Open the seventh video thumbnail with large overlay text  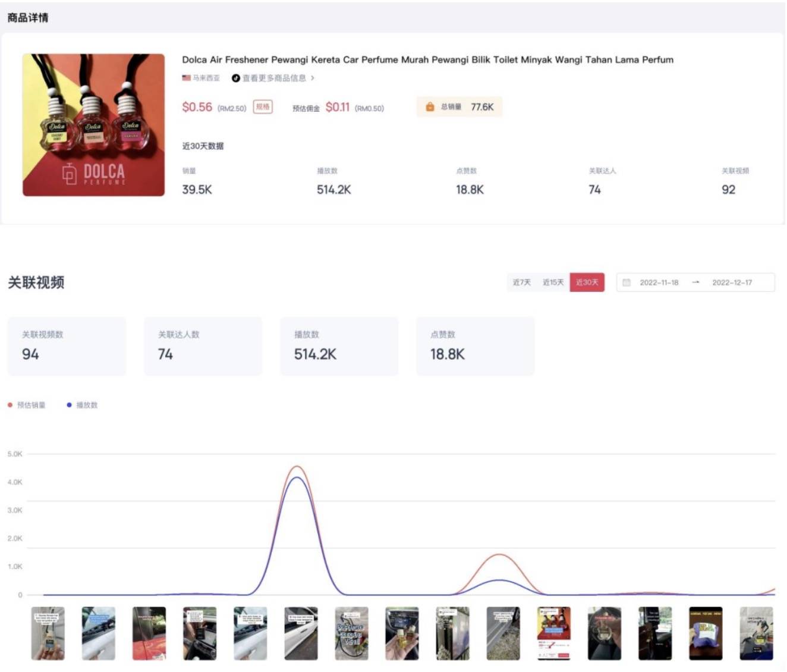[x=351, y=633]
